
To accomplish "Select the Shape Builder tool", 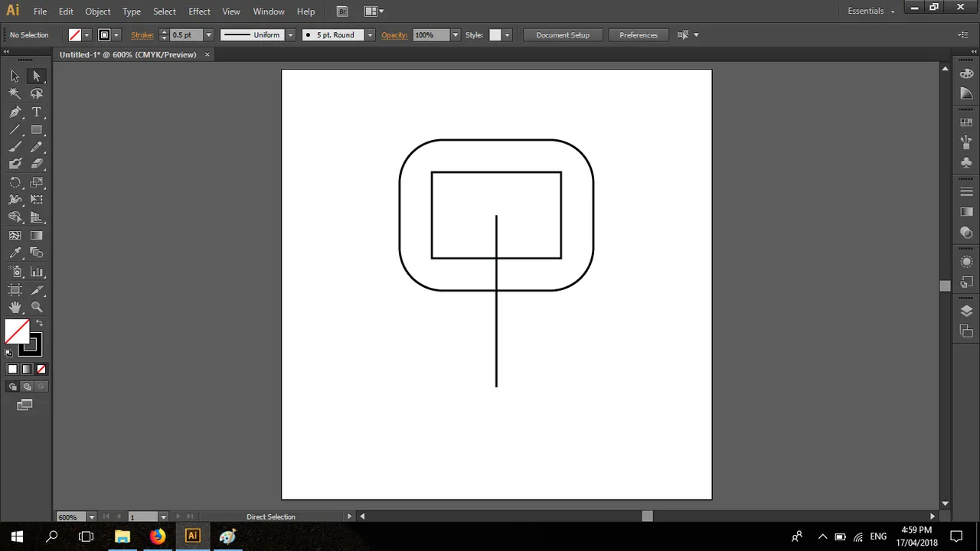I will point(15,217).
